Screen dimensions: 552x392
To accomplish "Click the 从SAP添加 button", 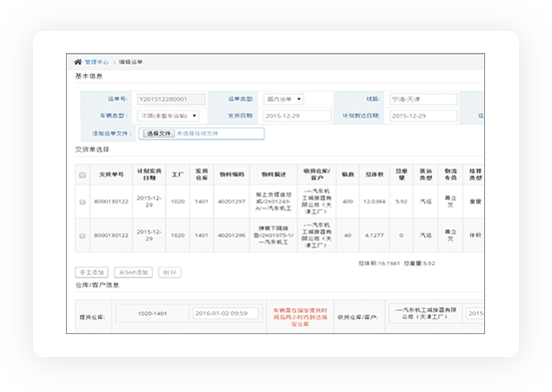I will point(134,272).
